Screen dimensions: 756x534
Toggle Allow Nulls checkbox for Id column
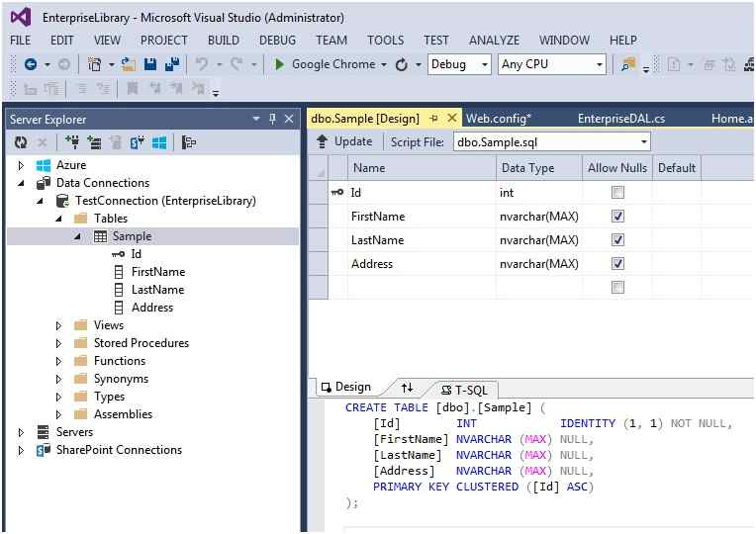(x=617, y=193)
